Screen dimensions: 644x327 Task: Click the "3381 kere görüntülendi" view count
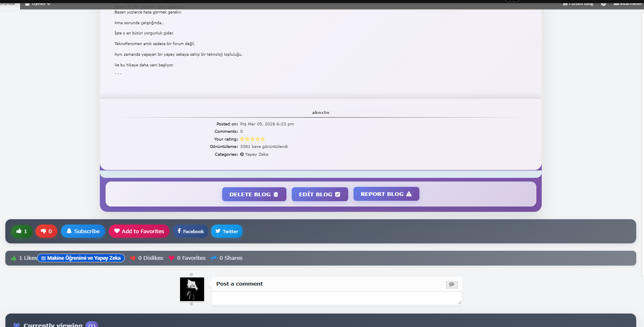click(x=264, y=147)
